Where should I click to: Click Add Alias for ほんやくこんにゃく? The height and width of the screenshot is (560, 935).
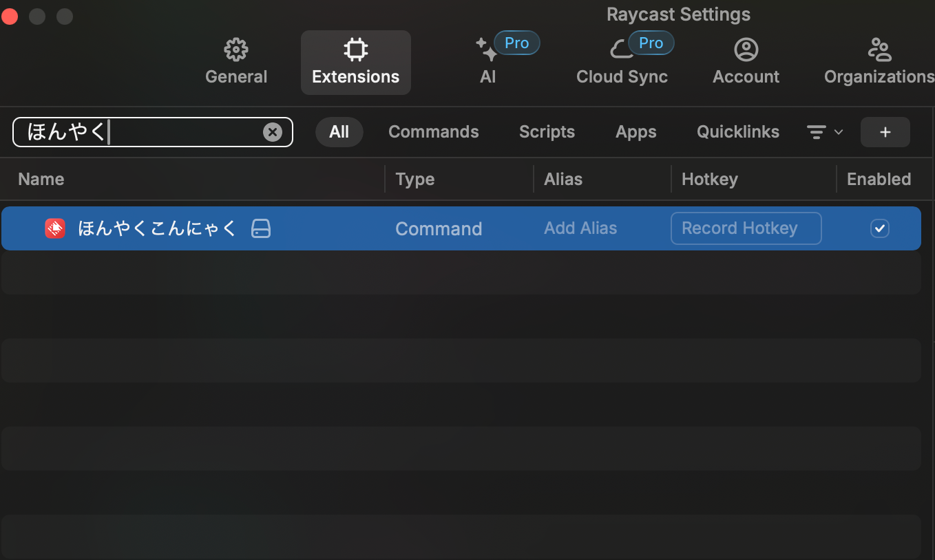pos(580,228)
